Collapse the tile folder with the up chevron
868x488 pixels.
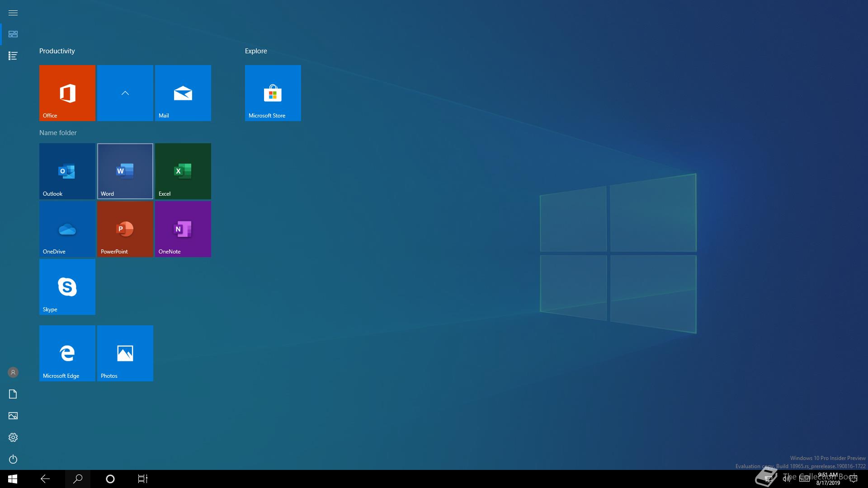pyautogui.click(x=125, y=93)
